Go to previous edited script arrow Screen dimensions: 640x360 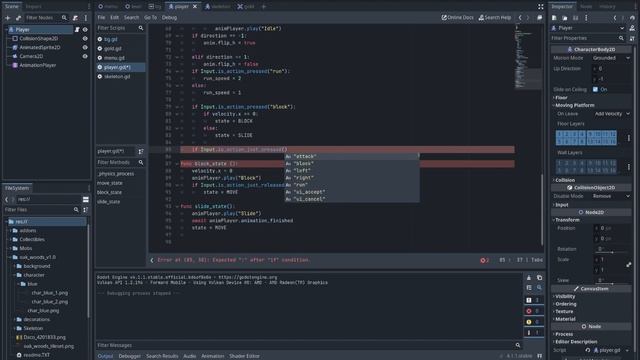[x=520, y=18]
